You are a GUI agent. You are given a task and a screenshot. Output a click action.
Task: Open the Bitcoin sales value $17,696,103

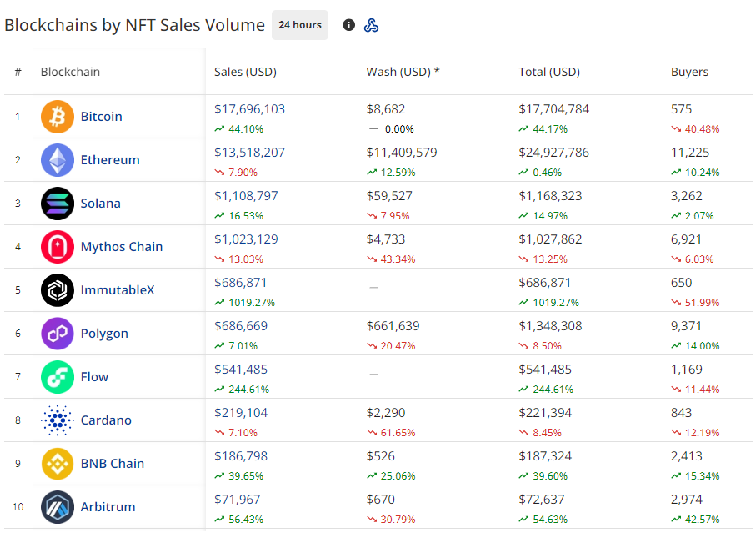click(249, 109)
